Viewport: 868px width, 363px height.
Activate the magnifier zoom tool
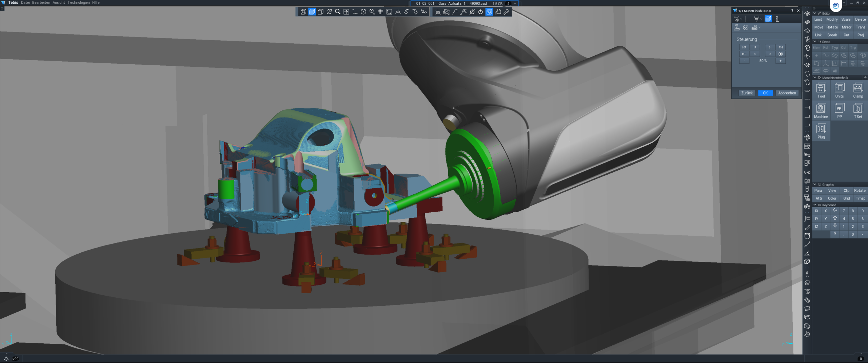pyautogui.click(x=338, y=12)
